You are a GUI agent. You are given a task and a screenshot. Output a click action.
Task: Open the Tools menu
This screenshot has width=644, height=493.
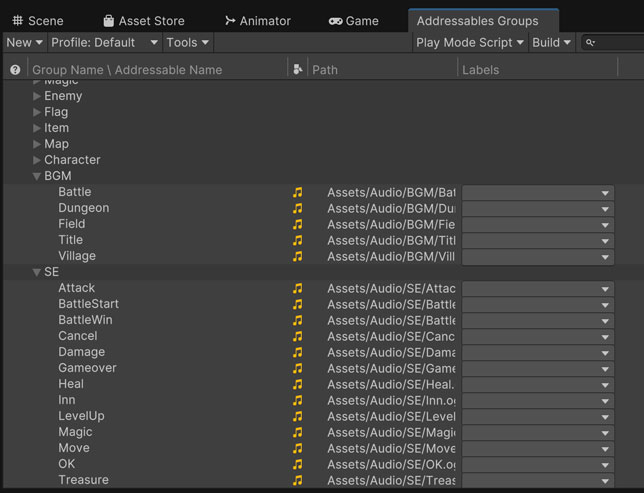tap(188, 42)
